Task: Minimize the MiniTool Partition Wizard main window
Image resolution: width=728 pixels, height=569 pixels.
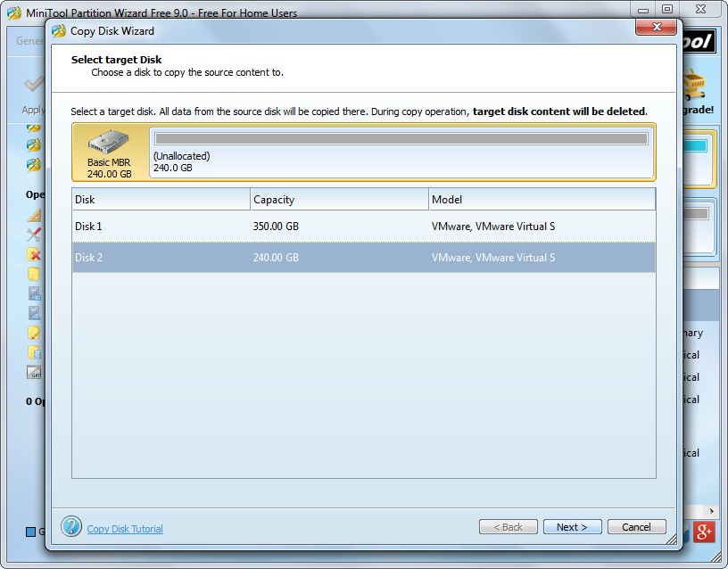Action: tap(643, 9)
